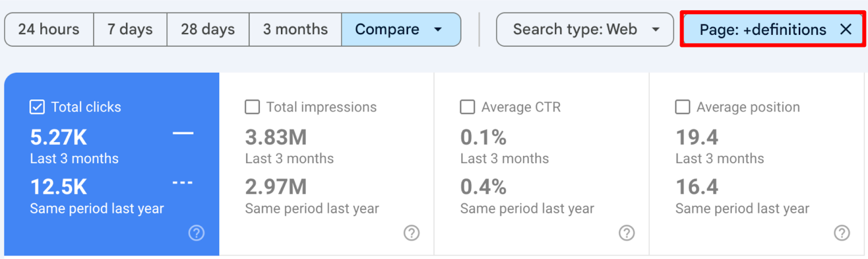Choose the 28 days date range
Viewport: 868px width, 259px height.
coord(208,29)
